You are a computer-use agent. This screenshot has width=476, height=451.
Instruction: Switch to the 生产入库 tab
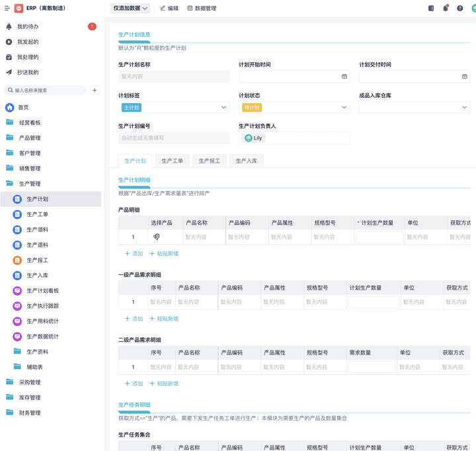(x=246, y=161)
